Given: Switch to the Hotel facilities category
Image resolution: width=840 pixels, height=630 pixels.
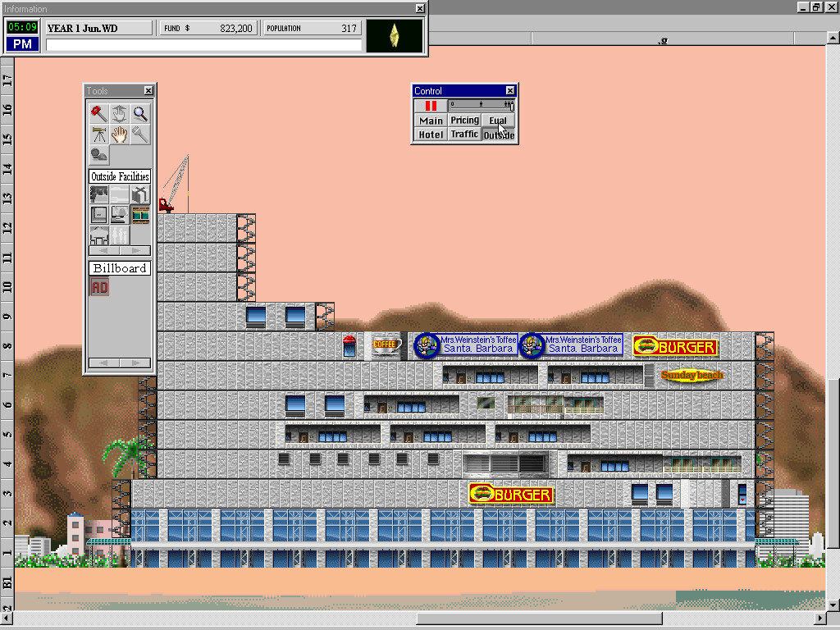Looking at the screenshot, I should [x=431, y=135].
